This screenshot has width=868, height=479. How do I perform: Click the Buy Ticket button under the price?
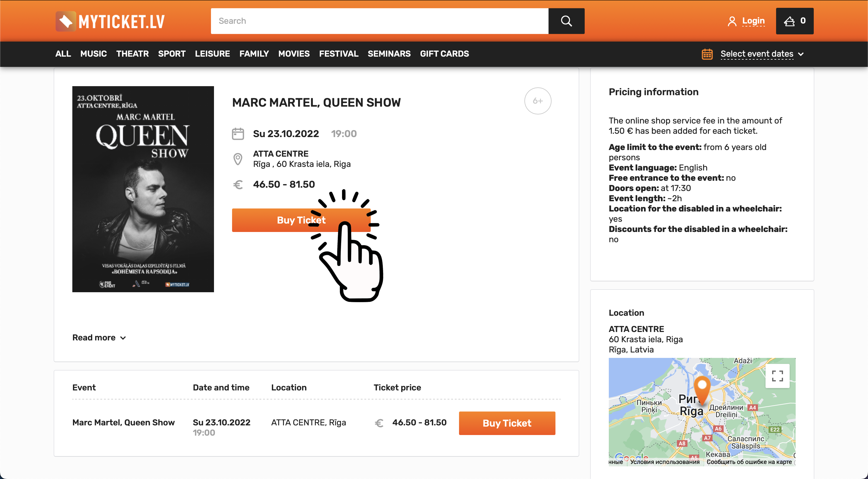point(301,220)
